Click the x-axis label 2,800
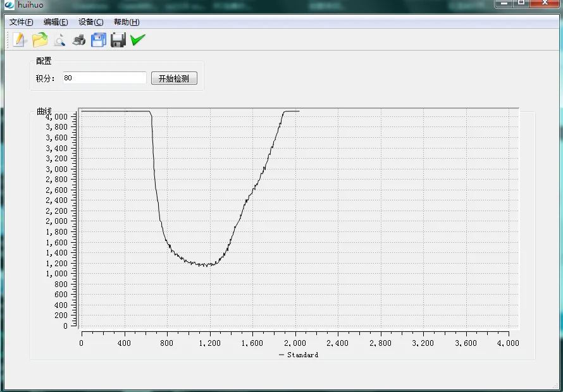 380,343
